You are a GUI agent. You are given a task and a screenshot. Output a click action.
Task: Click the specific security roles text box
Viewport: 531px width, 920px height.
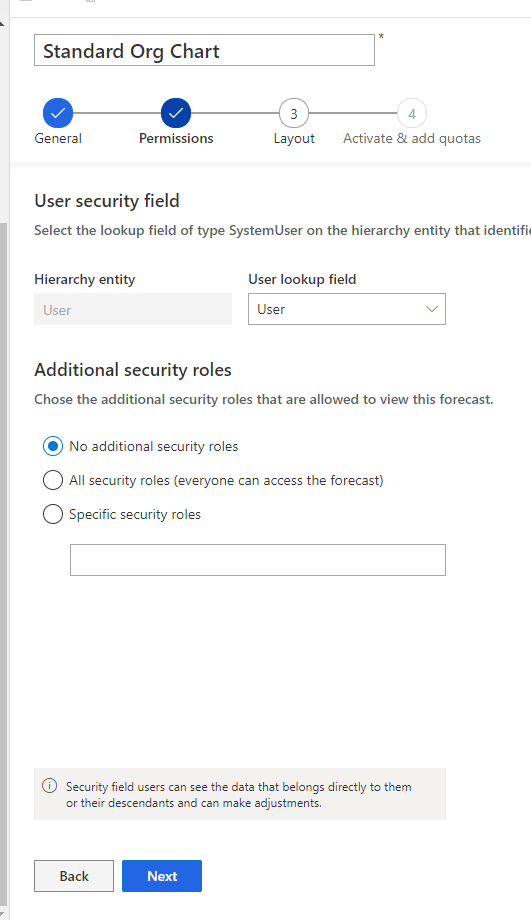click(x=258, y=560)
